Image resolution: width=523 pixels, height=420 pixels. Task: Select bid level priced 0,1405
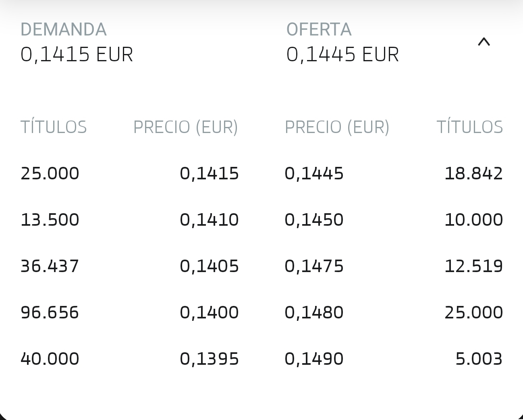coord(210,266)
